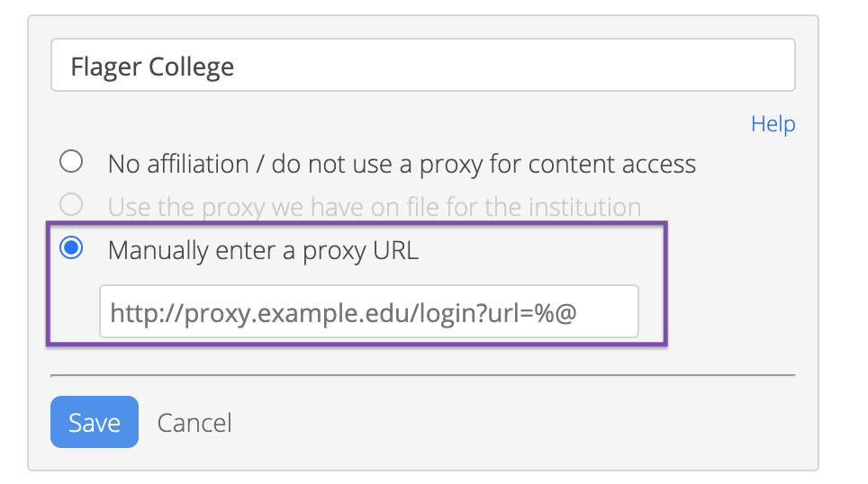This screenshot has width=868, height=484.
Task: Click the 'Manually enter a proxy URL' label
Action: 263,250
